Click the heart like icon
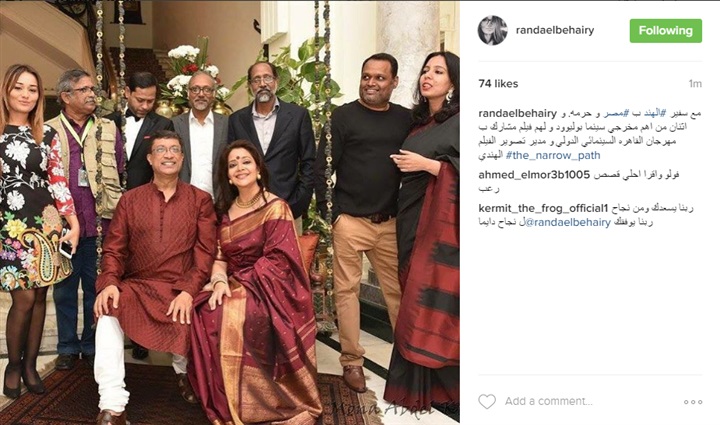Viewport: 720px width, 425px height. coord(487,402)
